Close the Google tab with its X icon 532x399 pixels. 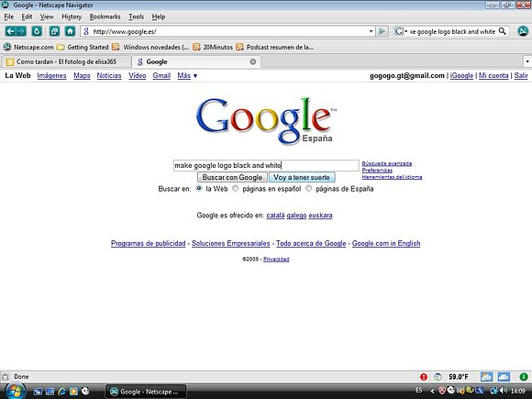253,61
